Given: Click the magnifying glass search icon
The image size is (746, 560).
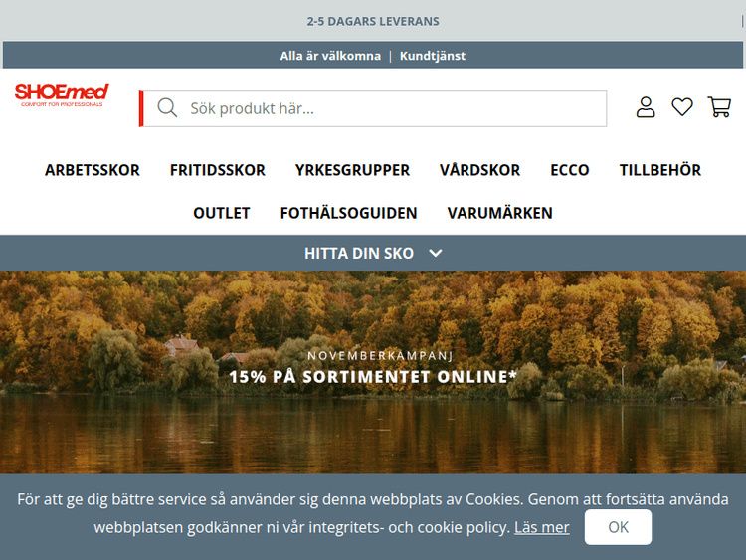Looking at the screenshot, I should pos(167,108).
